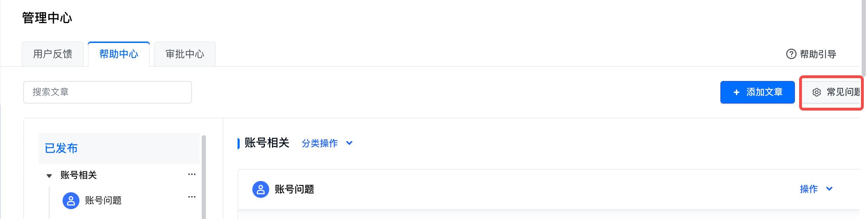Click the help guide question mark icon

791,54
